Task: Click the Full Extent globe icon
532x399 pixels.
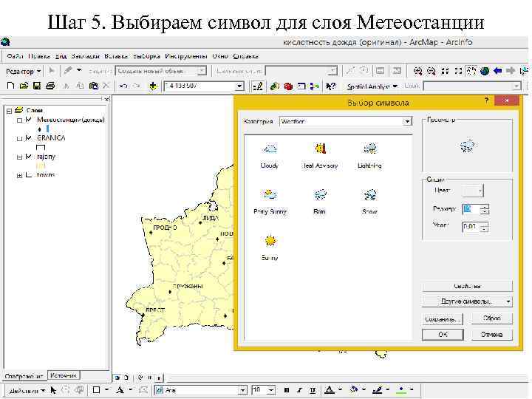Action: pos(485,71)
